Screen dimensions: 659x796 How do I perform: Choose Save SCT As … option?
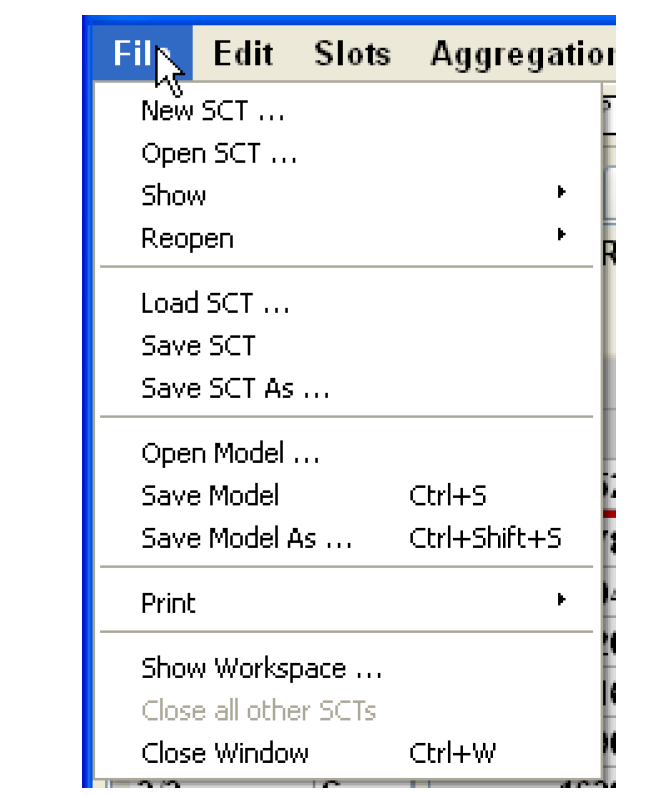235,388
